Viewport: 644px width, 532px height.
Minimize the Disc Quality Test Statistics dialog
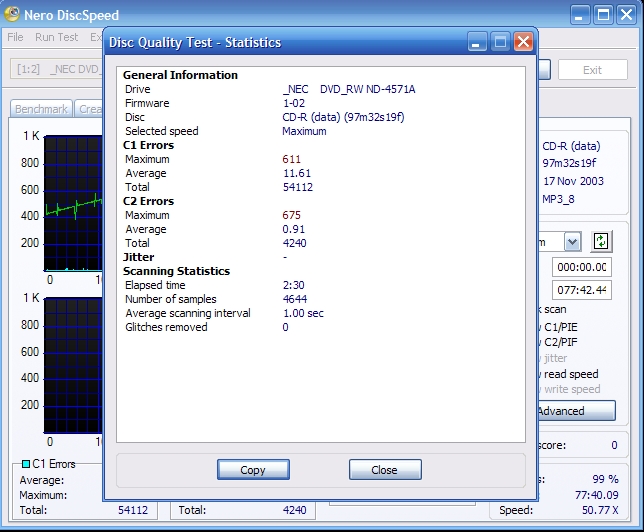click(x=477, y=41)
